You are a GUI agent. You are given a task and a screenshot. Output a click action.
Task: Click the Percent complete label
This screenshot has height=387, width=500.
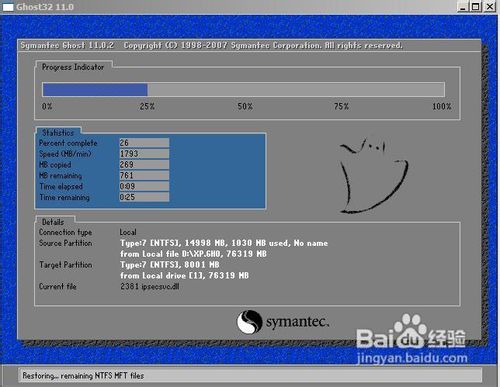68,143
